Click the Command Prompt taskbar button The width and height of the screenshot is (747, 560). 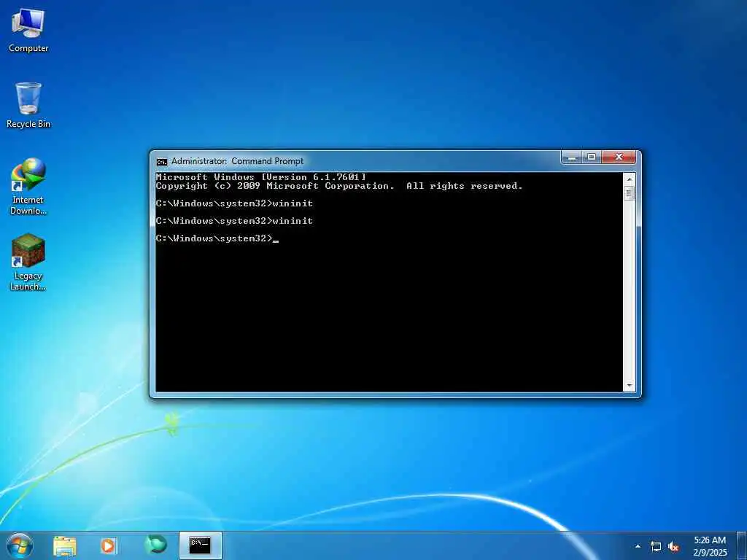point(200,545)
